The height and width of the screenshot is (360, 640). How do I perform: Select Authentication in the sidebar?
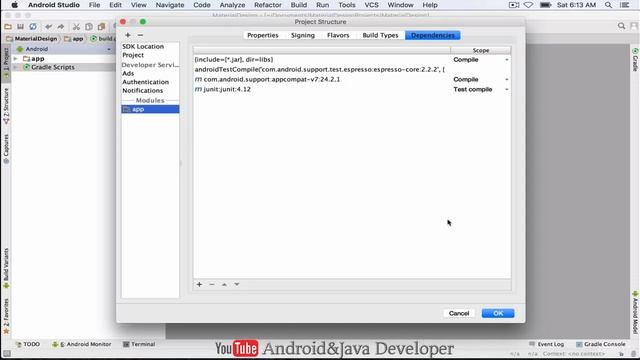[x=145, y=82]
